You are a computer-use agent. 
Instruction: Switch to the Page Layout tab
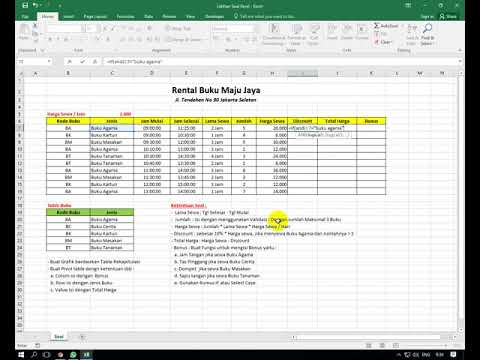(x=95, y=16)
